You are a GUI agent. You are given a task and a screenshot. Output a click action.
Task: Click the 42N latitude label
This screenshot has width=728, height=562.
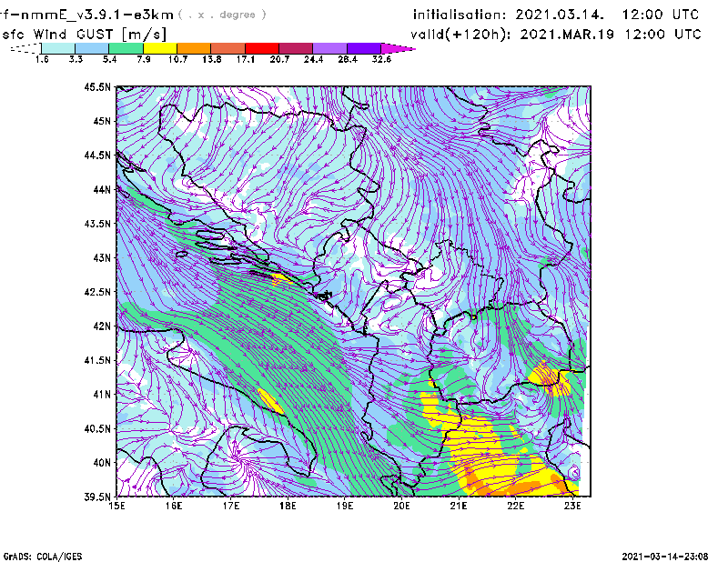coord(102,326)
